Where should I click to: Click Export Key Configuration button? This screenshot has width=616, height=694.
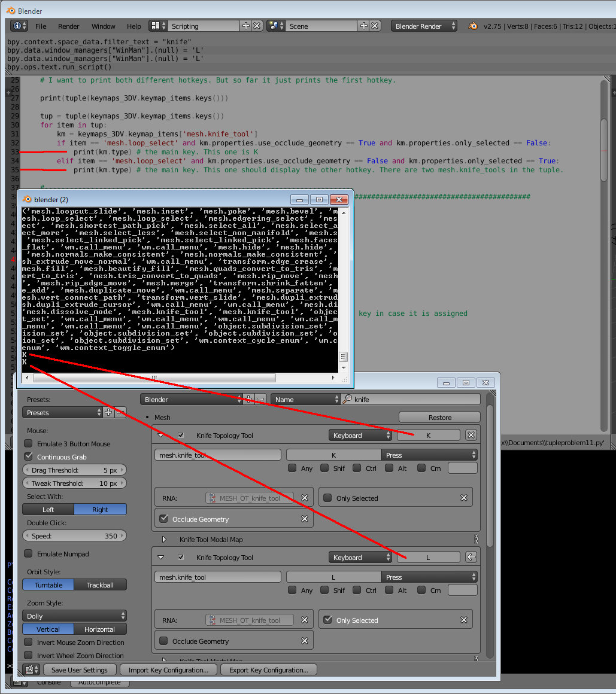pyautogui.click(x=268, y=669)
